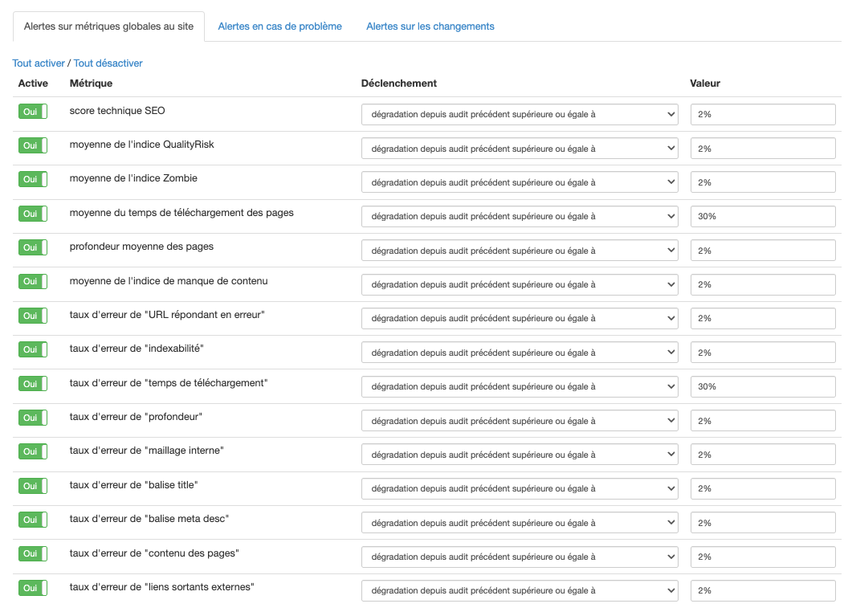Disable the "taux d'erreur de indexabilité" alert

coord(32,349)
